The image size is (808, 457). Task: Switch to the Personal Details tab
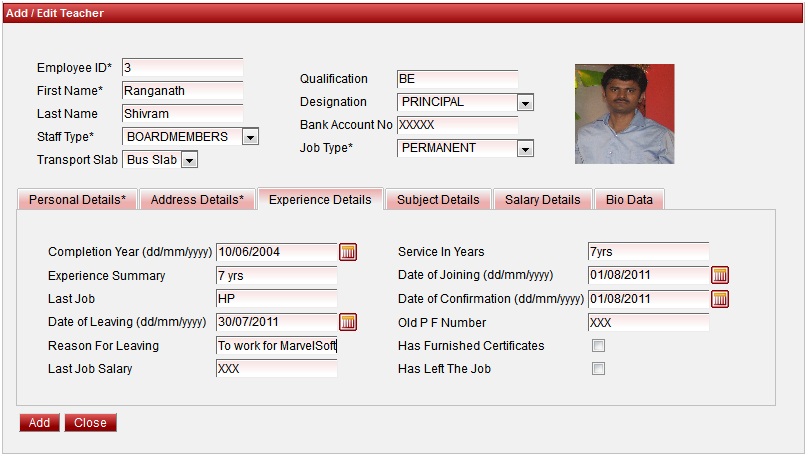[x=77, y=200]
